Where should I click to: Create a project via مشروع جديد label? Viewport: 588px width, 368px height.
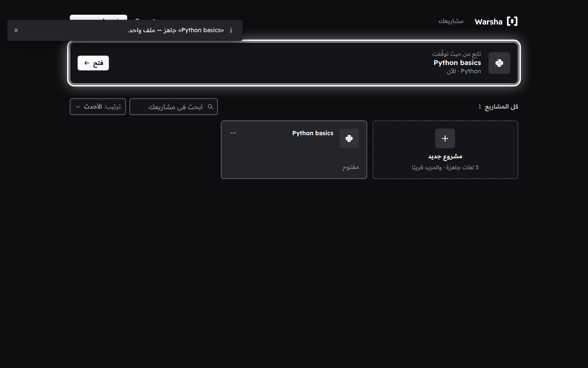tap(445, 156)
